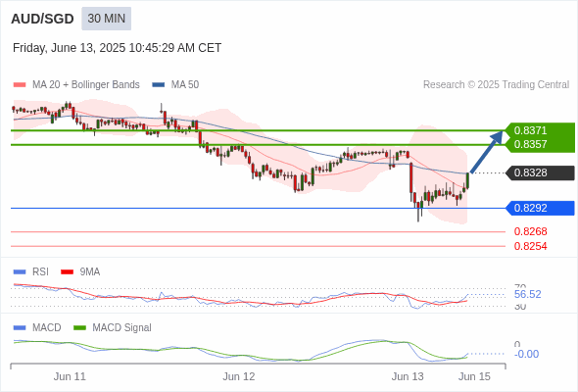Screen dimensions: 578x392
Task: Click the '9MA' legend label
Action: (90, 272)
